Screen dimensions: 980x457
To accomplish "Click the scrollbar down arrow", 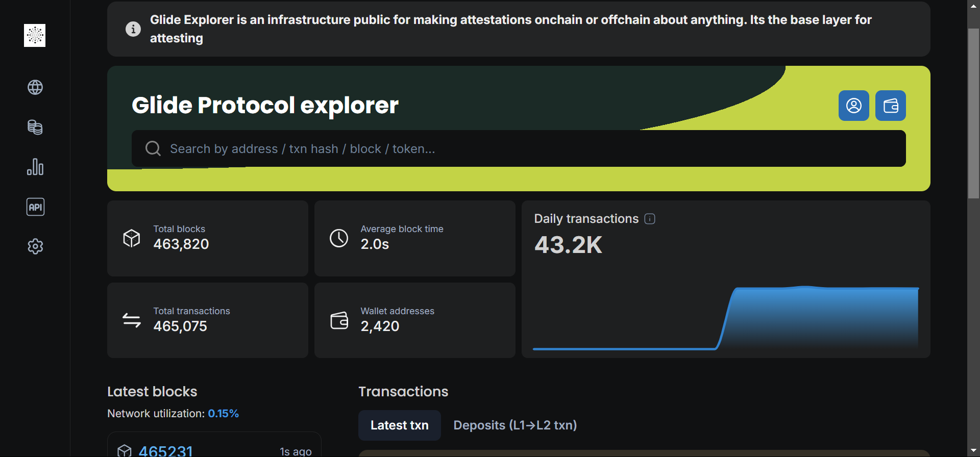I will click(x=973, y=450).
